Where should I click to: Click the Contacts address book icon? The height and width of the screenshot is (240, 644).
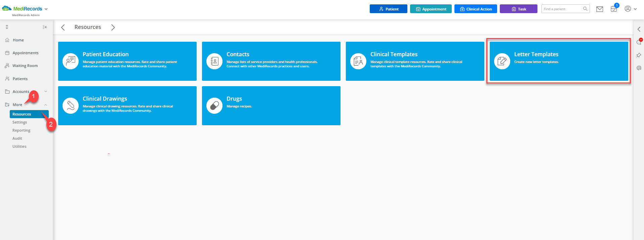pyautogui.click(x=214, y=61)
